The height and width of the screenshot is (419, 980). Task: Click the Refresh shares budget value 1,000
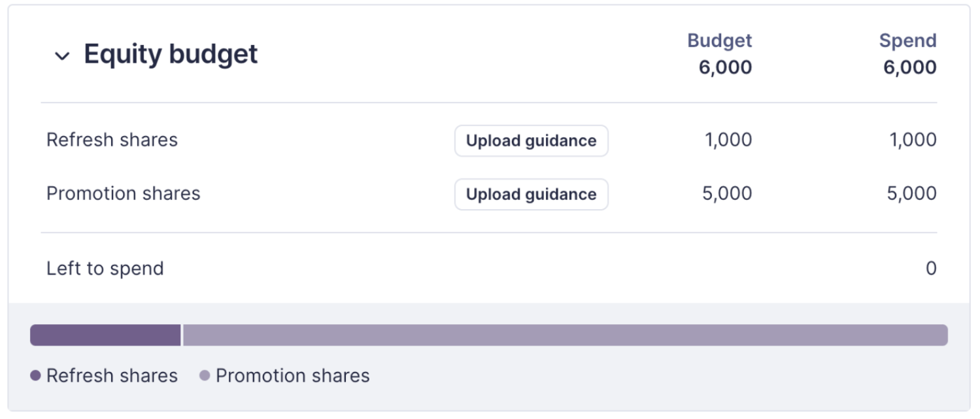point(728,140)
